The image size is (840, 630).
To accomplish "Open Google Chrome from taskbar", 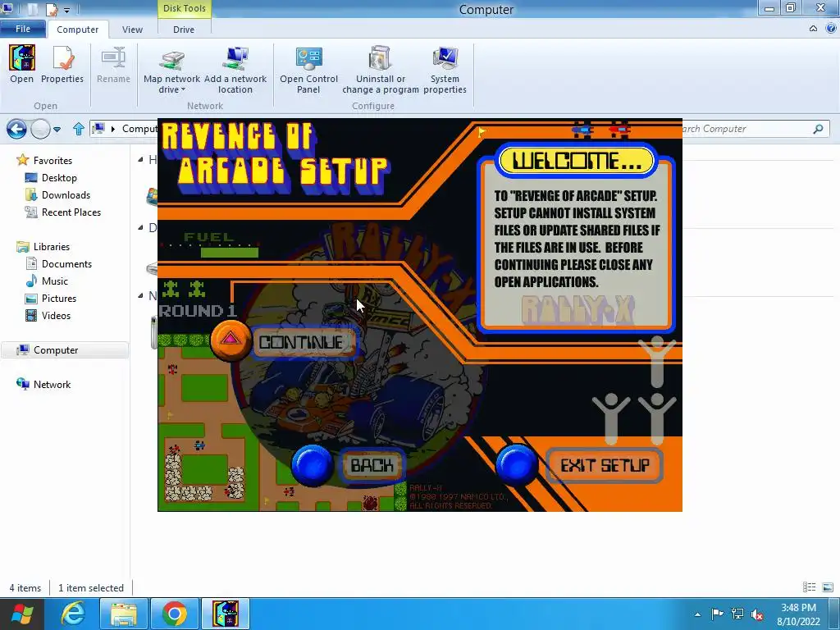I will pyautogui.click(x=174, y=614).
